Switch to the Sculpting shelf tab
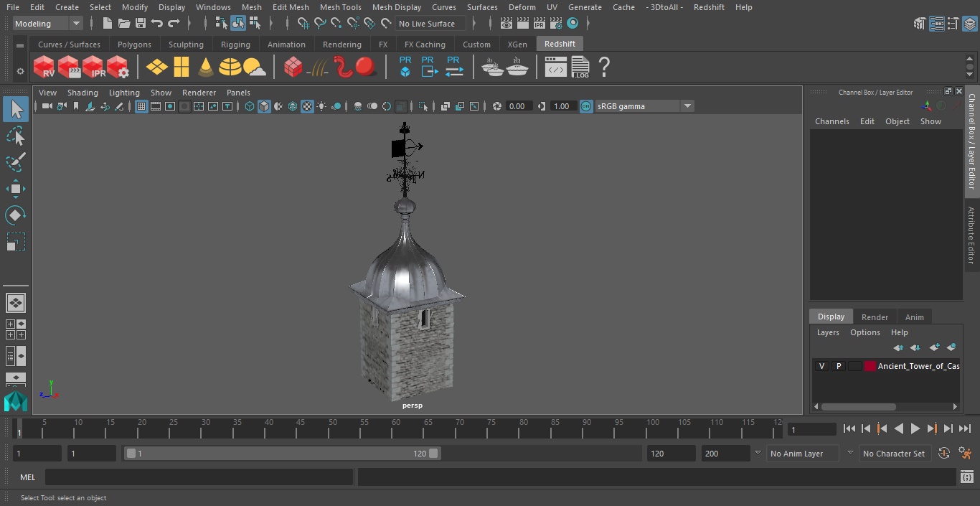Viewport: 980px width, 506px height. pos(186,44)
